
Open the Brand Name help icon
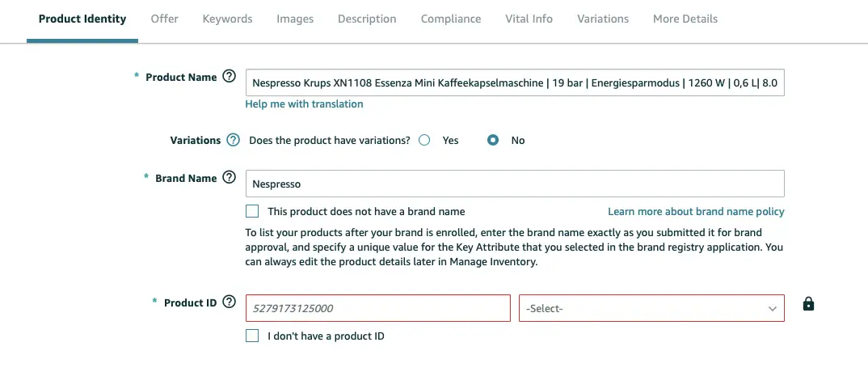pos(229,178)
